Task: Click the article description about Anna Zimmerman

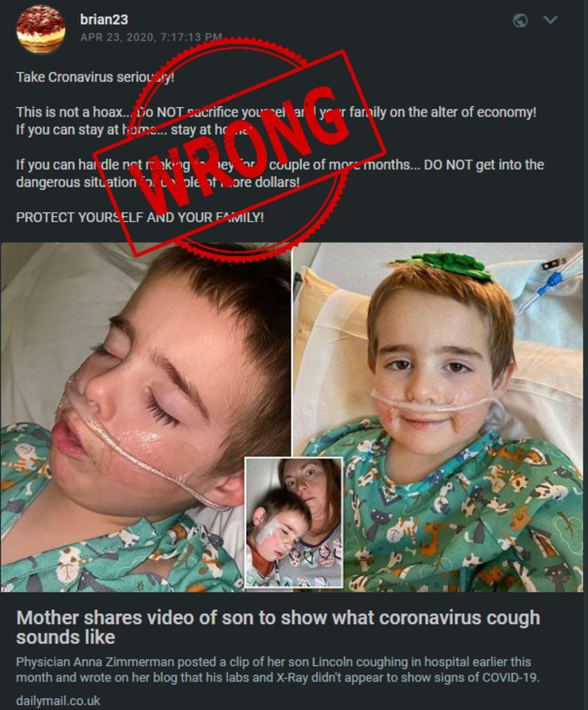Action: (278, 670)
